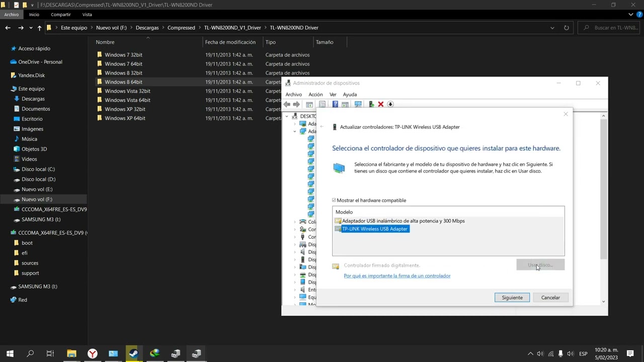
Task: Click the Siguiente button
Action: 512,298
